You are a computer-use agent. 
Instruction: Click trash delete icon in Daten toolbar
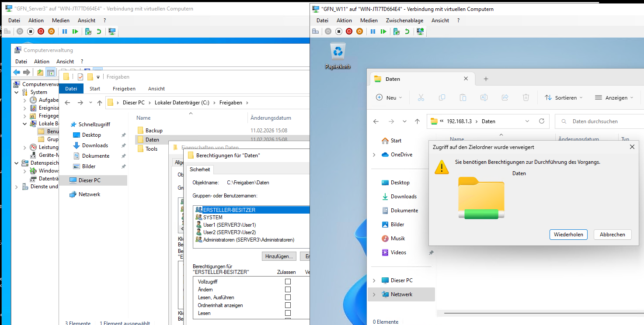click(x=526, y=97)
